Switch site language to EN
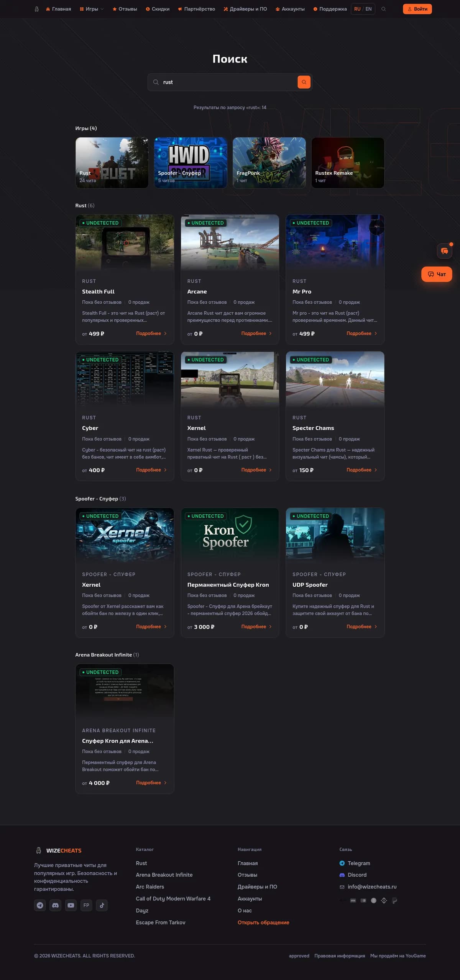The image size is (460, 980). pyautogui.click(x=368, y=9)
